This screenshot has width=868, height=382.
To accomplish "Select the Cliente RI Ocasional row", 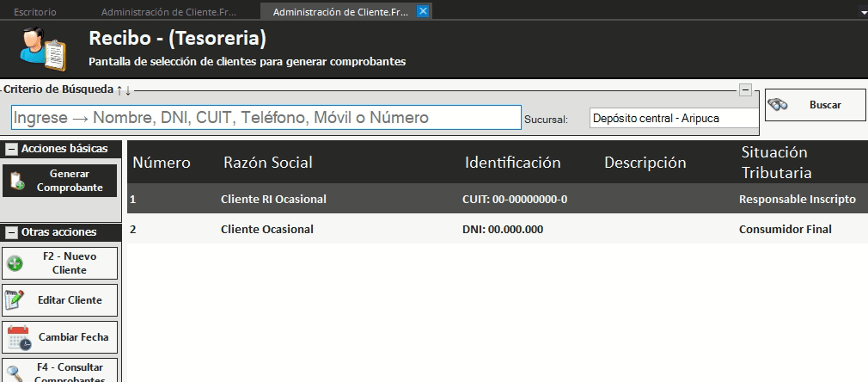I will click(273, 199).
